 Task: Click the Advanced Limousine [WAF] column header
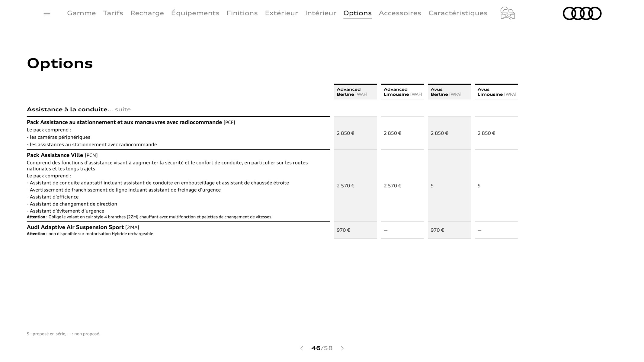(402, 92)
